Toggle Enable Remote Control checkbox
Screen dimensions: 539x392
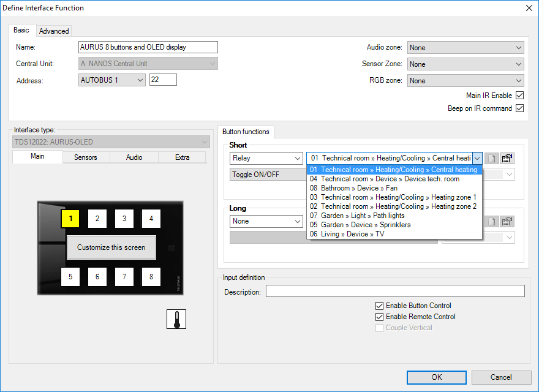pyautogui.click(x=380, y=317)
